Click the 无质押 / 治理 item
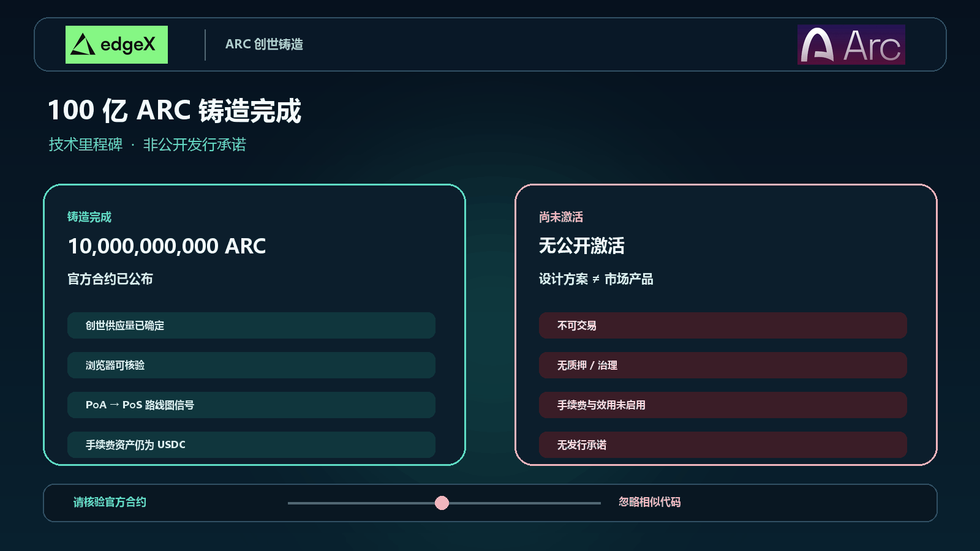Image resolution: width=980 pixels, height=551 pixels. point(723,365)
